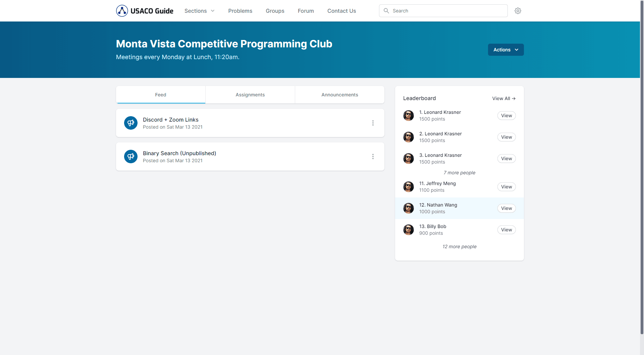
Task: Click megaphone icon for Binary Search post
Action: pos(131,157)
